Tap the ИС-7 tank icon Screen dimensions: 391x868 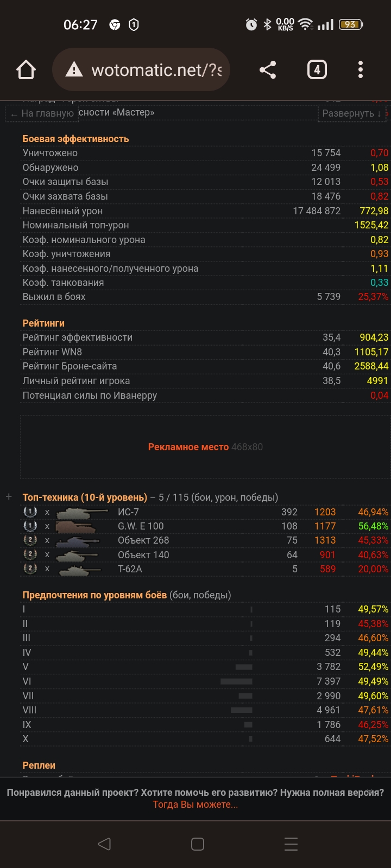tap(81, 512)
